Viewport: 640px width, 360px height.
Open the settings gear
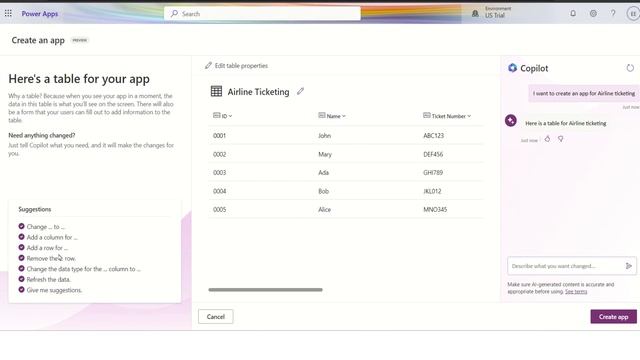tap(593, 13)
